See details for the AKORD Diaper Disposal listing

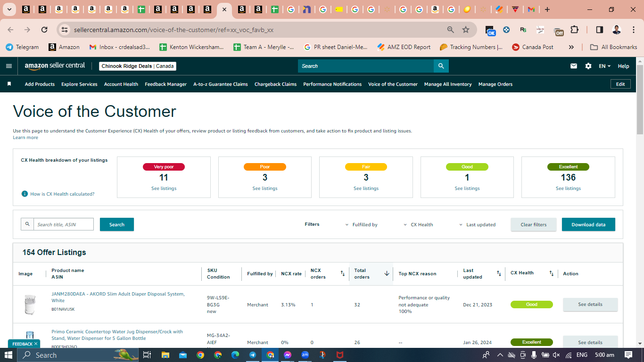click(590, 304)
